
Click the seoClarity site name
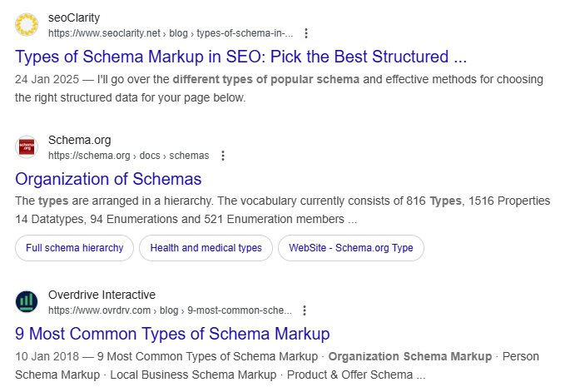[74, 17]
